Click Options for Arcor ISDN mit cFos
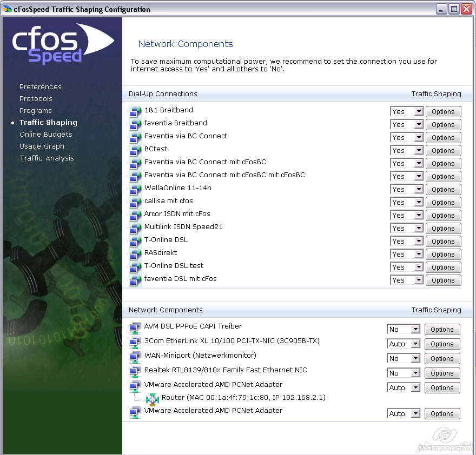The height and width of the screenshot is (455, 476). click(x=443, y=216)
